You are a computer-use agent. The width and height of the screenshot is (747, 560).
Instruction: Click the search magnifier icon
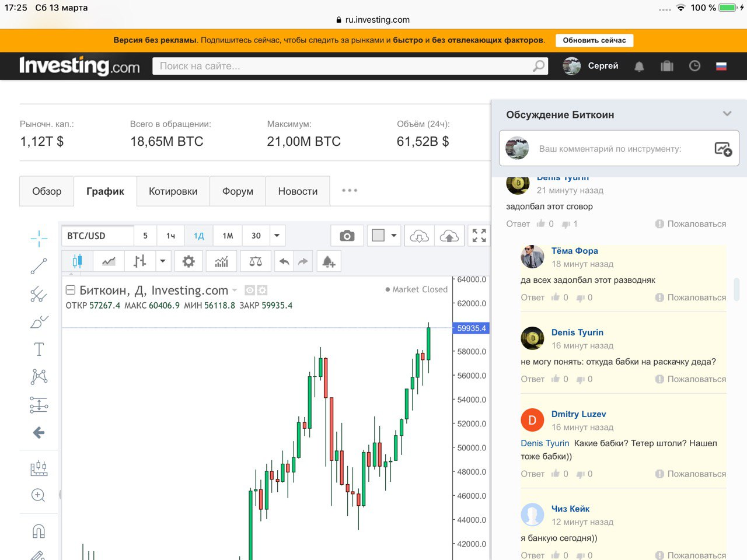pos(539,66)
